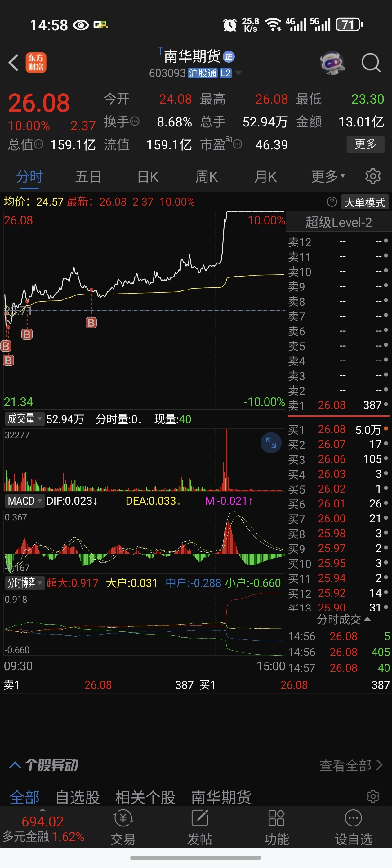
Task: Expand 查看全部 chevron
Action: click(x=380, y=765)
